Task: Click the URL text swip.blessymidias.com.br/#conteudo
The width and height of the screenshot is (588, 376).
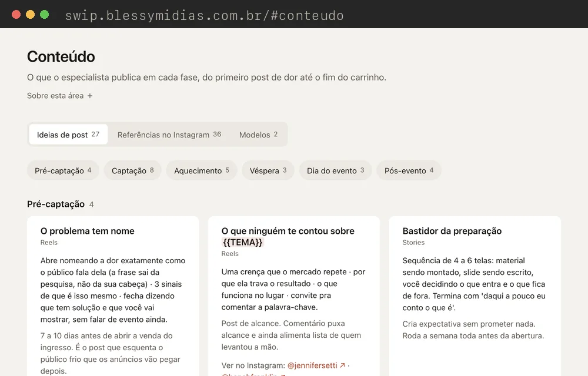Action: (x=205, y=15)
